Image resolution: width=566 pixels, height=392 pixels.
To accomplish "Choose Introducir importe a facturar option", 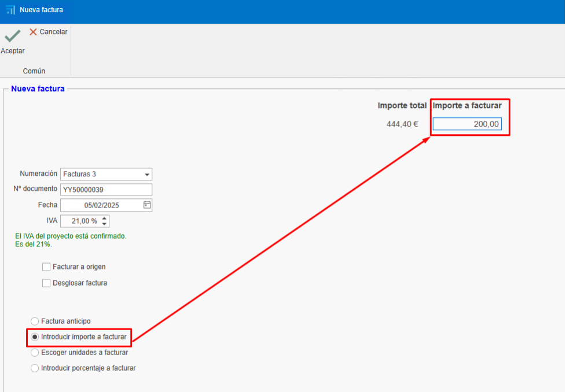I will (x=35, y=336).
